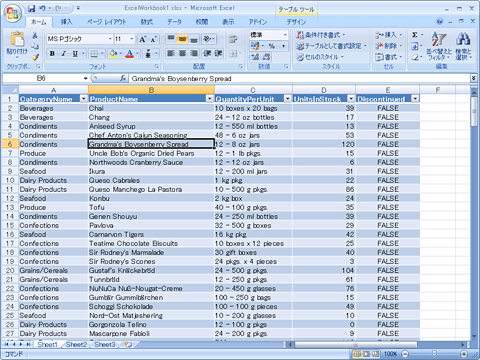Toggle underline formatting button
The image size is (480, 360).
75,53
